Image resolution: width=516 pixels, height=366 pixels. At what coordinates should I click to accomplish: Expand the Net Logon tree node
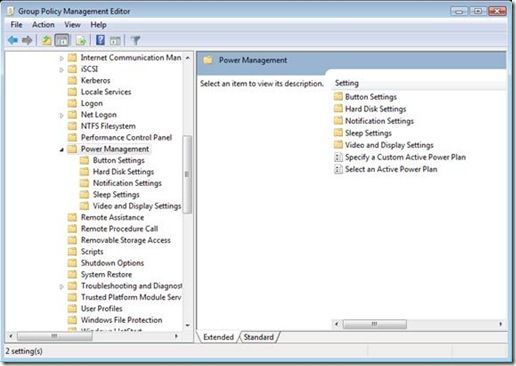point(62,115)
